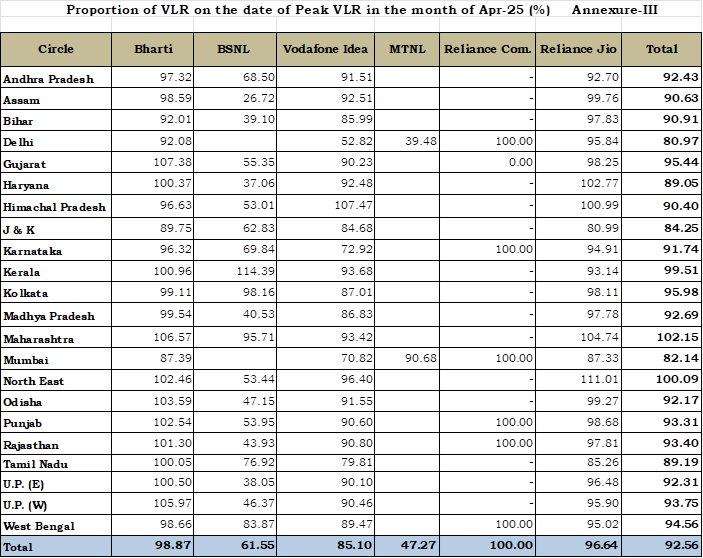Screen dimensions: 703x558
Task: Click the Vodafone Idea header cell
Action: click(x=325, y=49)
